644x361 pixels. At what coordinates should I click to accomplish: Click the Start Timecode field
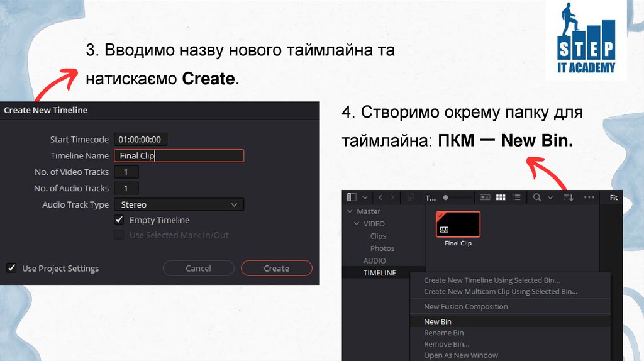pyautogui.click(x=140, y=139)
